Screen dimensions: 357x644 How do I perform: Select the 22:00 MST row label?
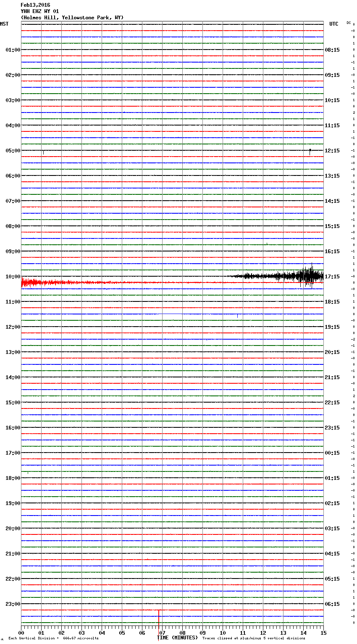(x=13, y=579)
